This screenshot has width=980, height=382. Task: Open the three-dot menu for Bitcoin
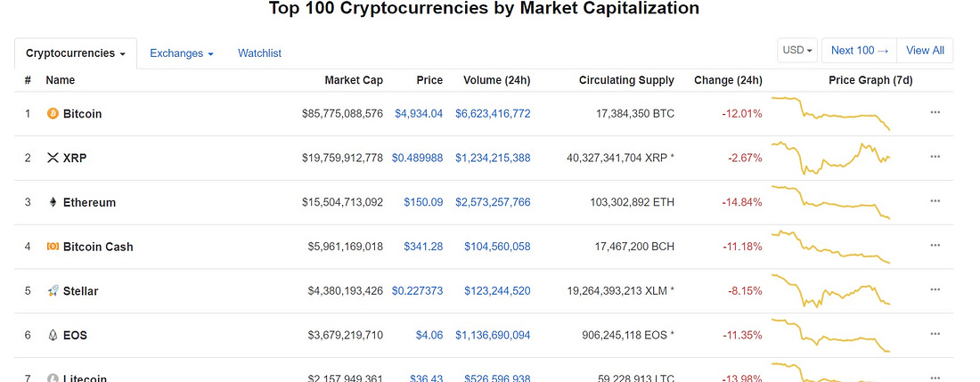tap(935, 112)
